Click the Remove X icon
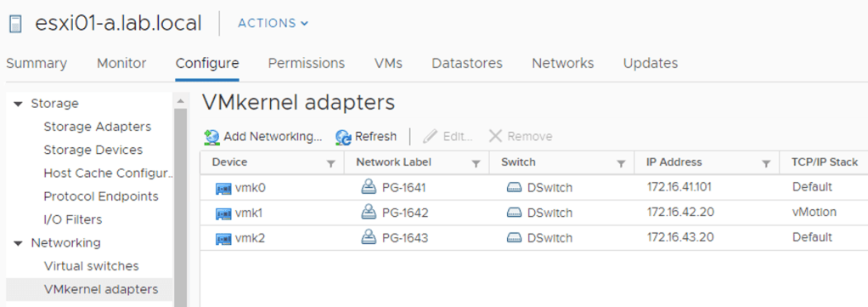 coord(495,136)
